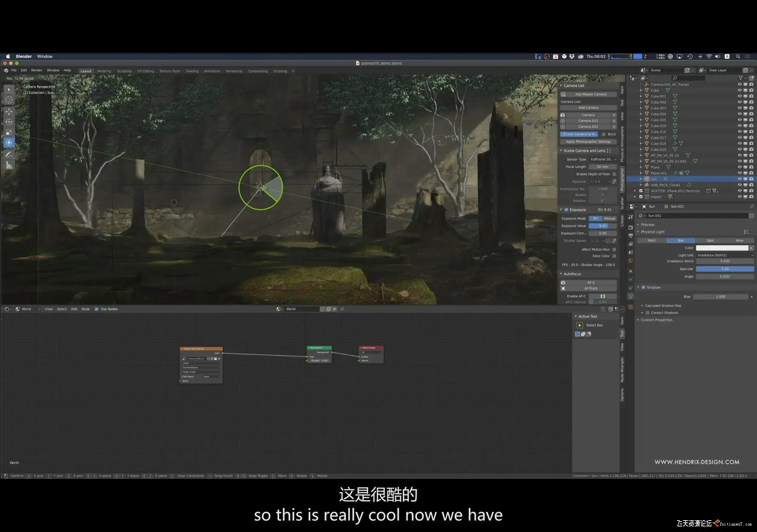Screen dimensions: 757x532
Task: Select the Rotate tool in viewport toolbar
Action: coord(9,122)
